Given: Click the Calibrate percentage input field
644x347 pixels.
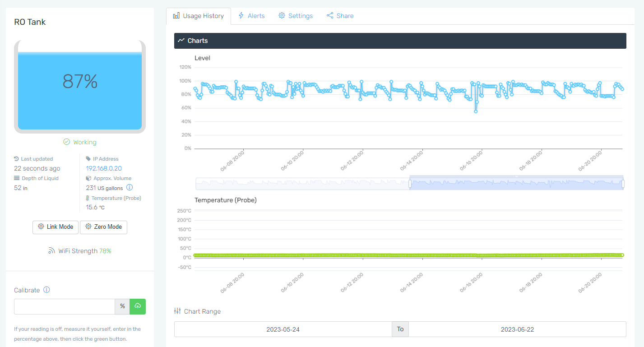Looking at the screenshot, I should [x=65, y=306].
